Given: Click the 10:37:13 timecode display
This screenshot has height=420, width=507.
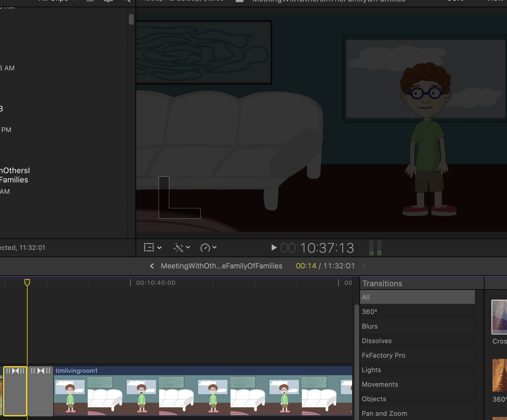Looking at the screenshot, I should click(x=317, y=248).
